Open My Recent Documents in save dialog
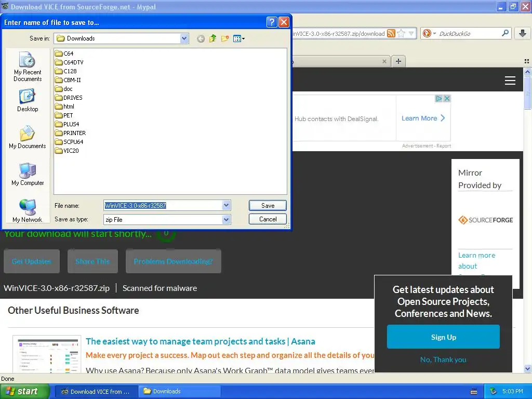This screenshot has height=399, width=532. (28, 66)
